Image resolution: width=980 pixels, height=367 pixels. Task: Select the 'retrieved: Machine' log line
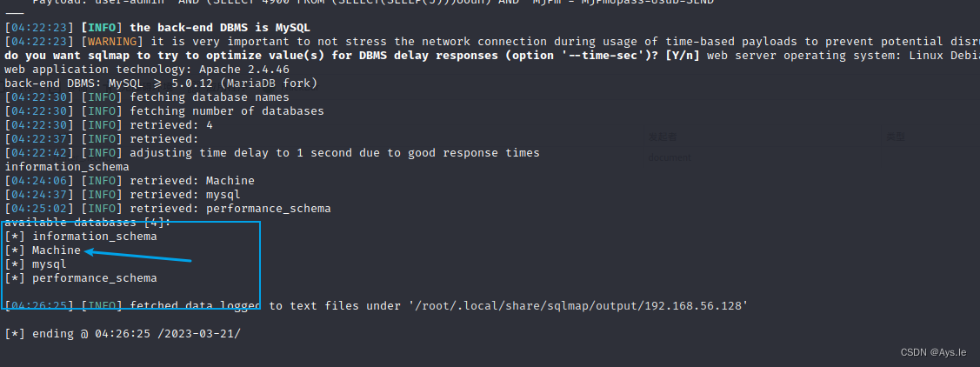pos(130,180)
